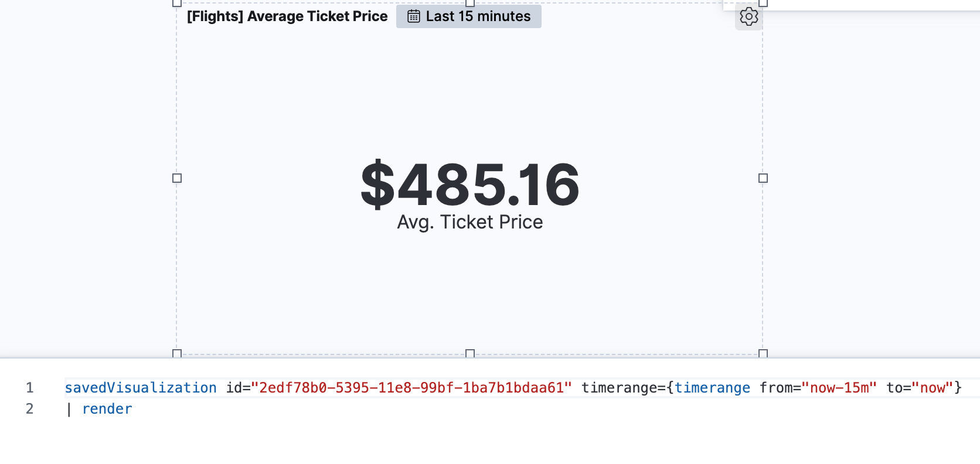
Task: Click line number 1 in the expression editor
Action: tap(30, 387)
